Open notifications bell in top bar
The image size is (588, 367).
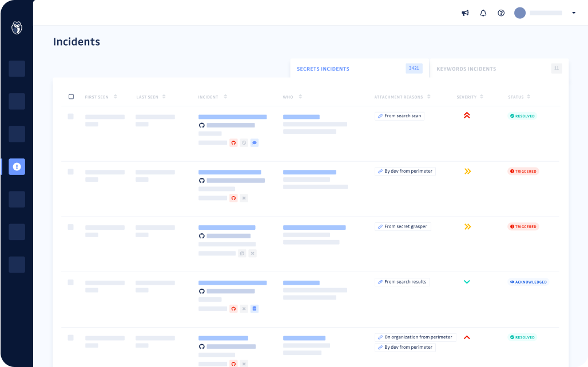point(483,13)
